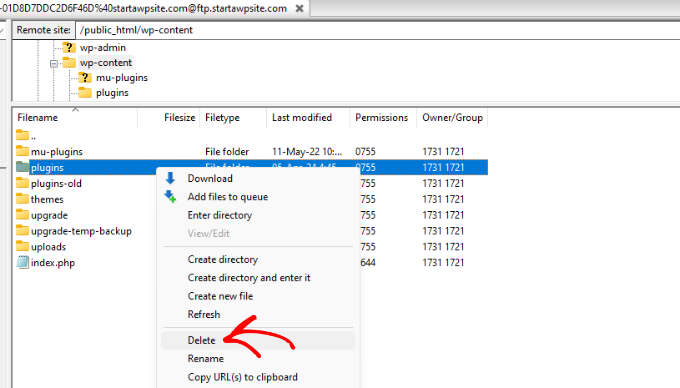Sort by Owner/Group column header
The width and height of the screenshot is (680, 388).
click(x=452, y=117)
